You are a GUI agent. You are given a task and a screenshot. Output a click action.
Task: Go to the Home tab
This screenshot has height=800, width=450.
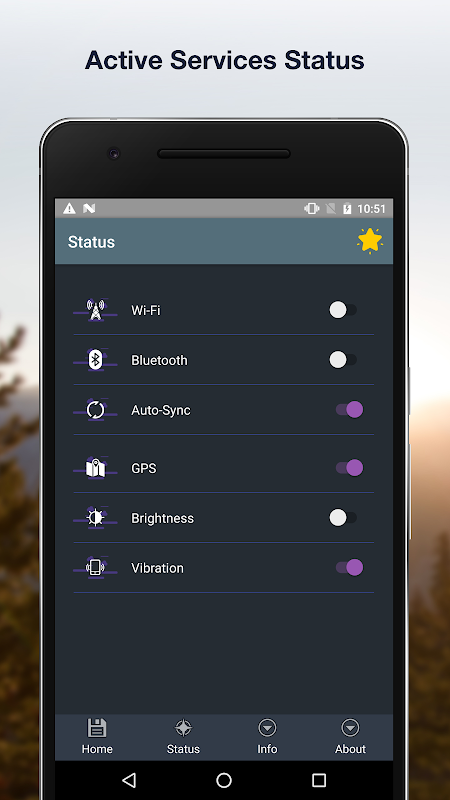click(97, 737)
